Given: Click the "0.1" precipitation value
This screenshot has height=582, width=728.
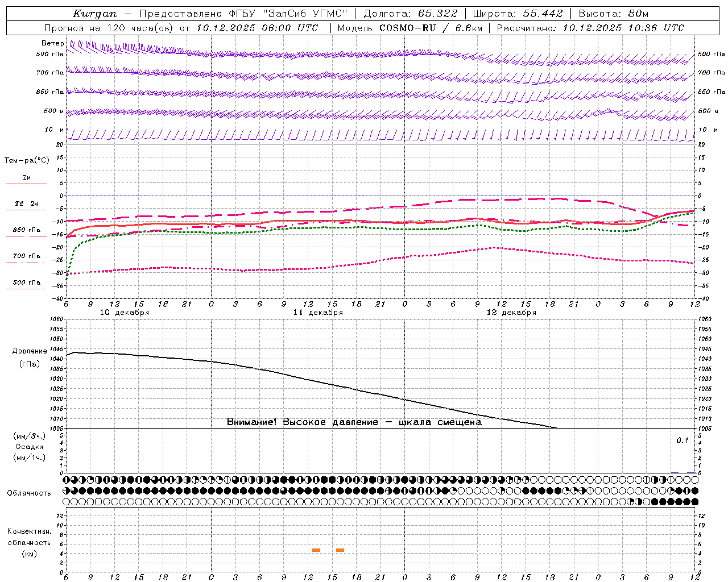Looking at the screenshot, I should coord(682,440).
